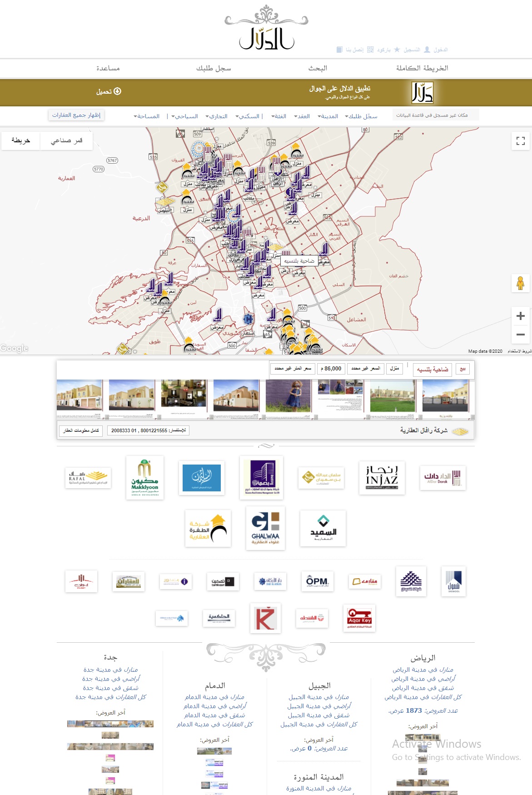Click the Google logo on the map
Viewport: 532px width, 795px height.
[x=14, y=348]
